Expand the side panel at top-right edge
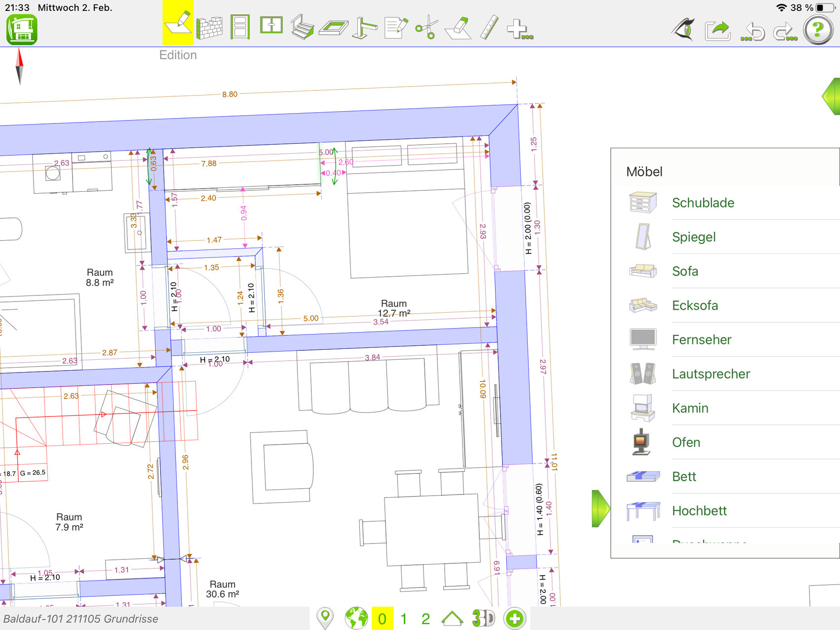The height and width of the screenshot is (630, 840). click(x=831, y=96)
